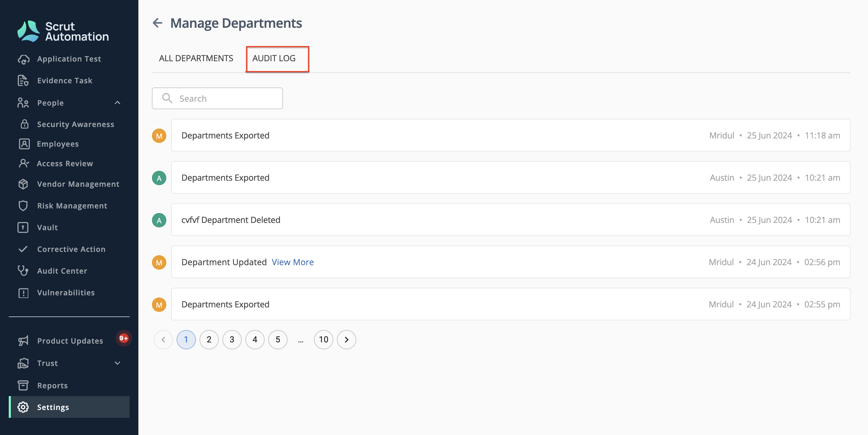Click Austin's avatar beside cvfvf Department Deleted
Screen dimensions: 868x435
click(159, 220)
